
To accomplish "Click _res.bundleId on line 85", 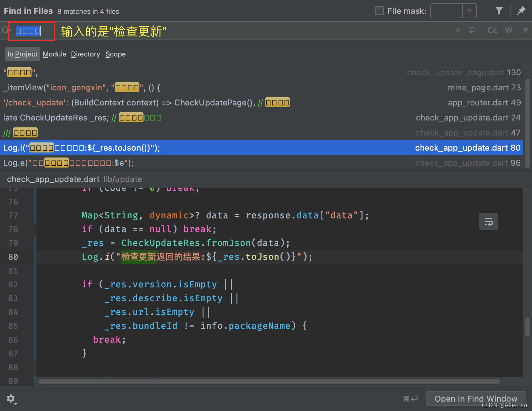I will click(141, 326).
